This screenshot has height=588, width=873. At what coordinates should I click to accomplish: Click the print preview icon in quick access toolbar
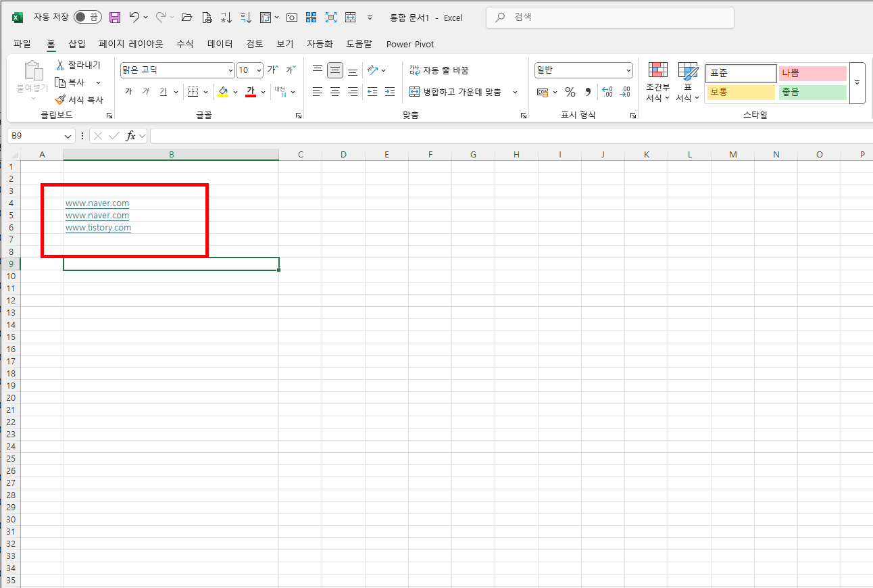coord(207,18)
